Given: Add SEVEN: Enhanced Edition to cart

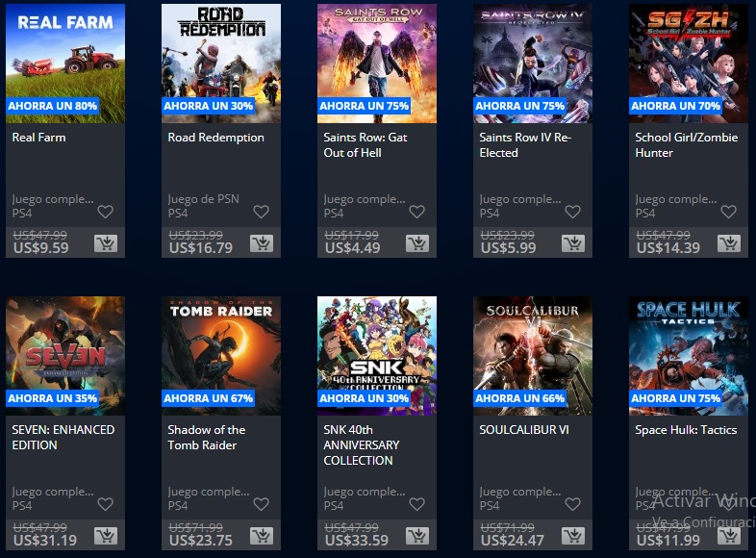Looking at the screenshot, I should click(106, 536).
